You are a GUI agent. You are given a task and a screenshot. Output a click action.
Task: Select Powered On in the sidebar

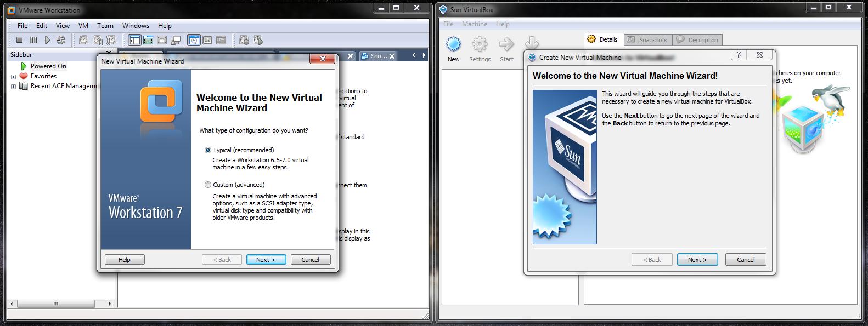[48, 66]
